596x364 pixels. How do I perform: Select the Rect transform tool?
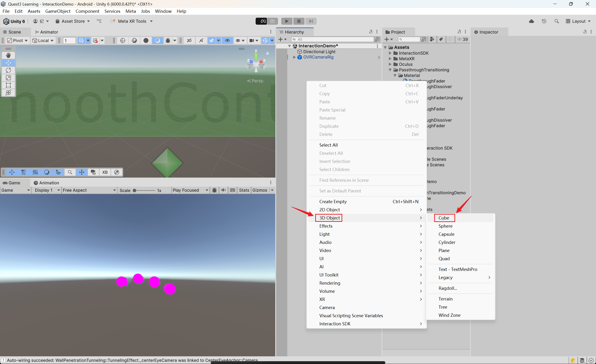click(8, 85)
